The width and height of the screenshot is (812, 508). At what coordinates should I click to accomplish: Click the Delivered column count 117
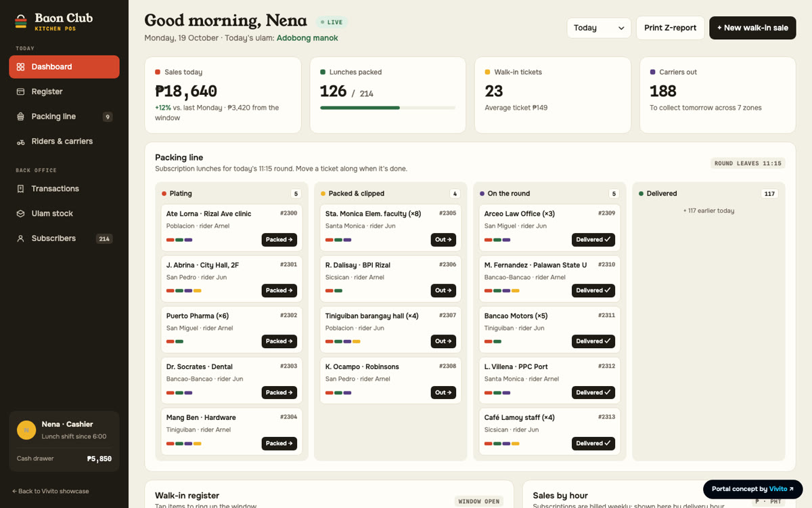pos(769,194)
